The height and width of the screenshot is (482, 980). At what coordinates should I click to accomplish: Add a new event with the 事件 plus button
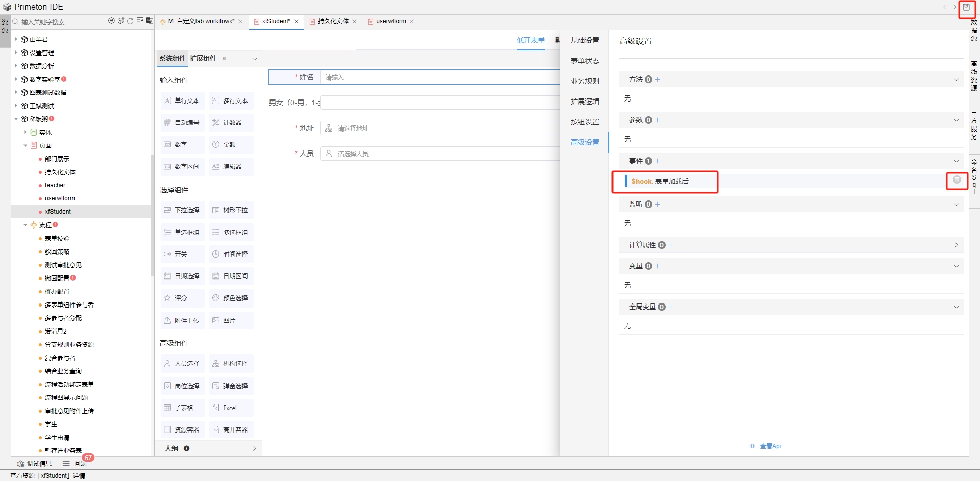coord(658,161)
